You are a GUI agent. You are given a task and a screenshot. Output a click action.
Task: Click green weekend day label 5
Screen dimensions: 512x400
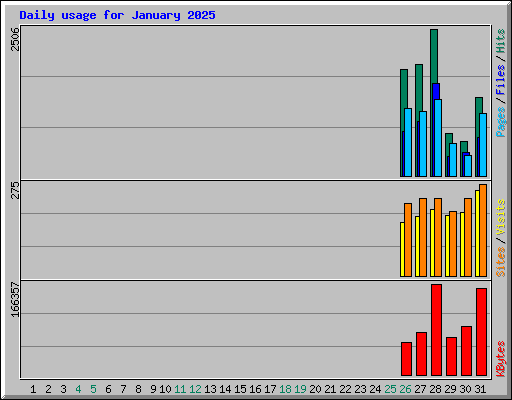pos(93,389)
